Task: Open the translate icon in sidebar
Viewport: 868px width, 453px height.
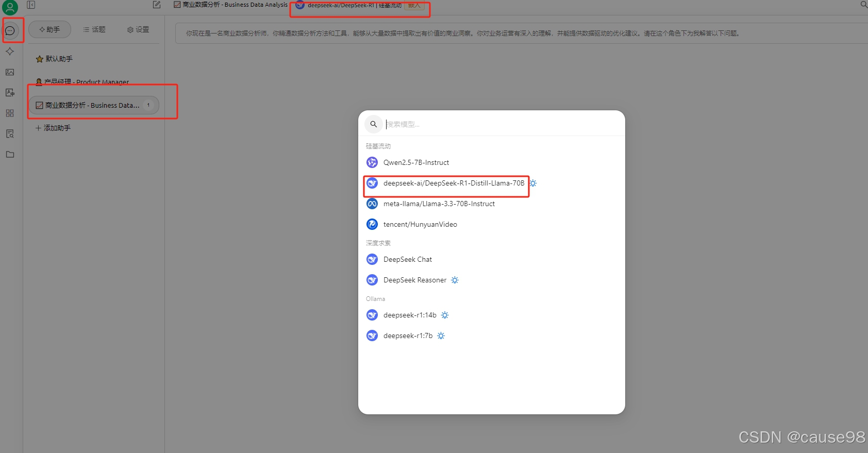Action: pyautogui.click(x=10, y=93)
